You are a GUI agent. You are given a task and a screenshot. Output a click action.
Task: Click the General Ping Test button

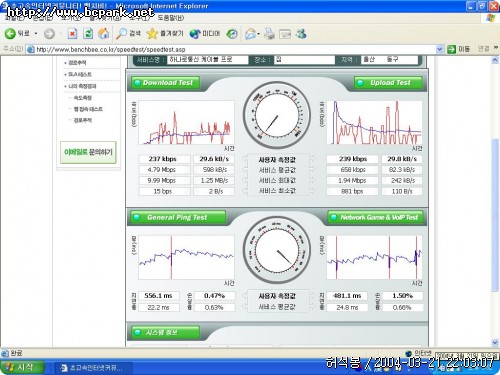point(178,217)
